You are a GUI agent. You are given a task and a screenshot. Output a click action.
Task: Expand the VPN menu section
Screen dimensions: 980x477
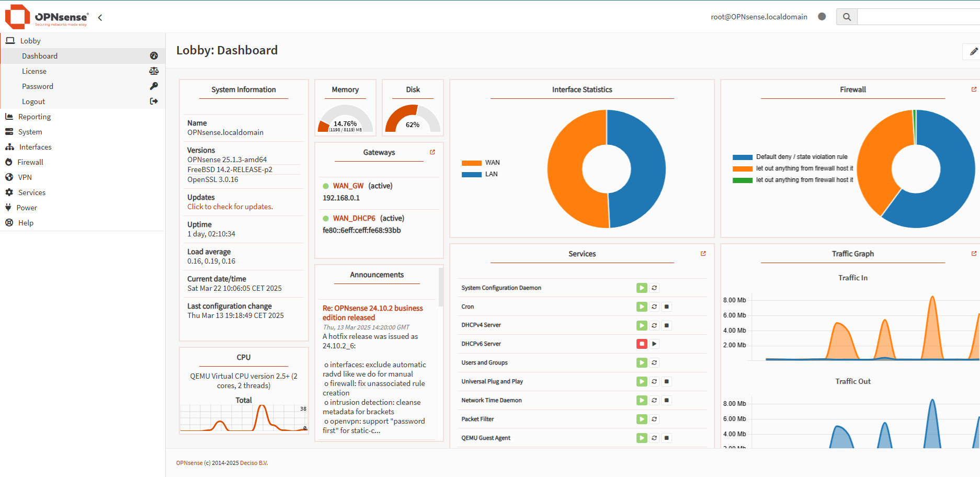[83, 177]
